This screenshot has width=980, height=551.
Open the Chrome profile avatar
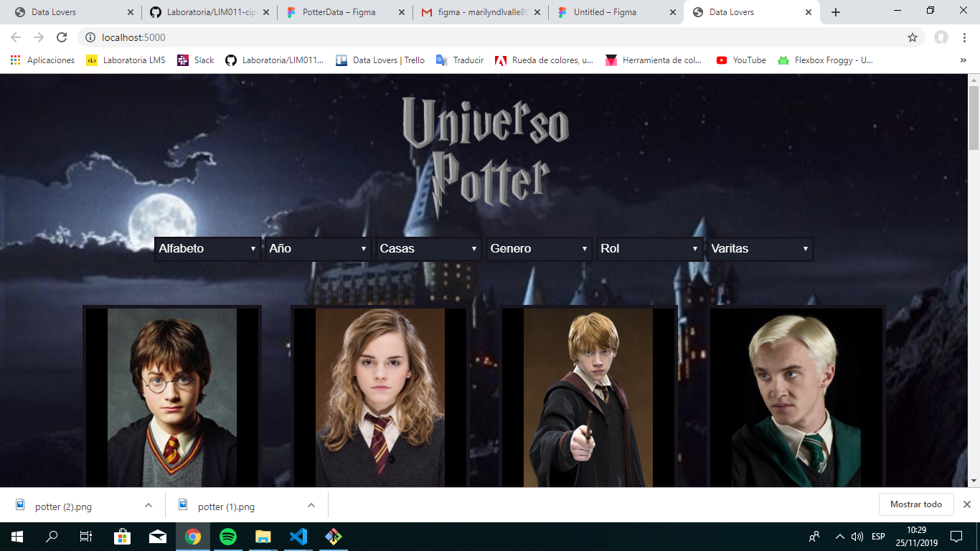tap(941, 37)
